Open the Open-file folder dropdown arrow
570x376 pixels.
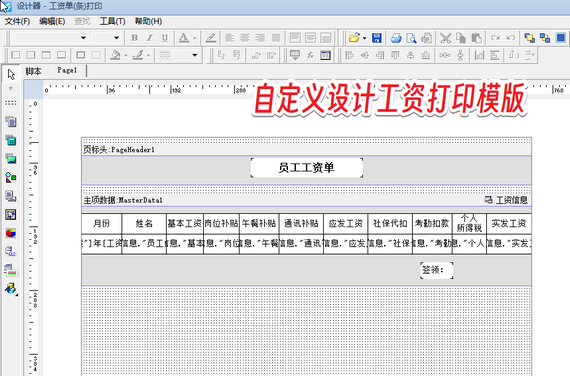pos(365,38)
